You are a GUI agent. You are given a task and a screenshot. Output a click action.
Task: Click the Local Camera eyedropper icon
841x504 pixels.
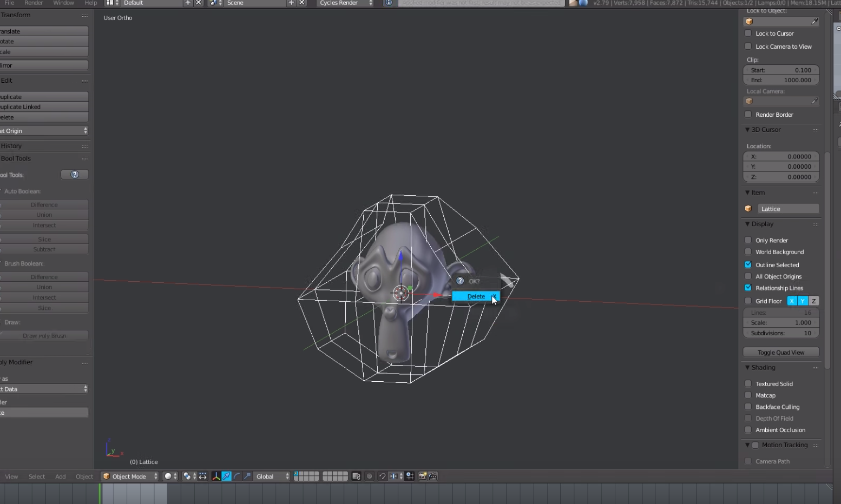coord(814,101)
